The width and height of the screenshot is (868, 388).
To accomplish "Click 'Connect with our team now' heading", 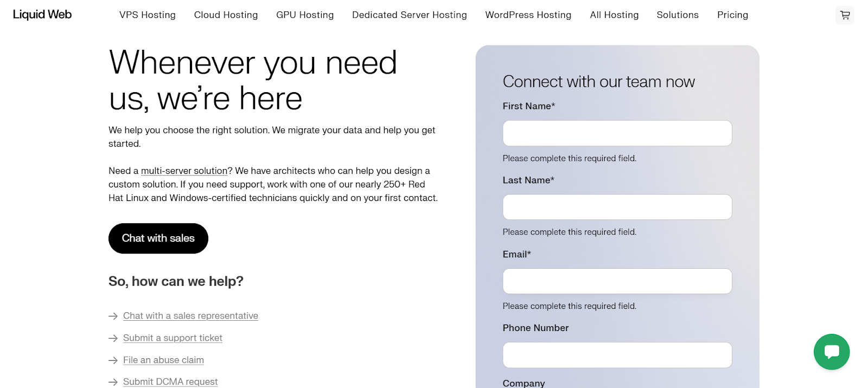I will (x=598, y=82).
